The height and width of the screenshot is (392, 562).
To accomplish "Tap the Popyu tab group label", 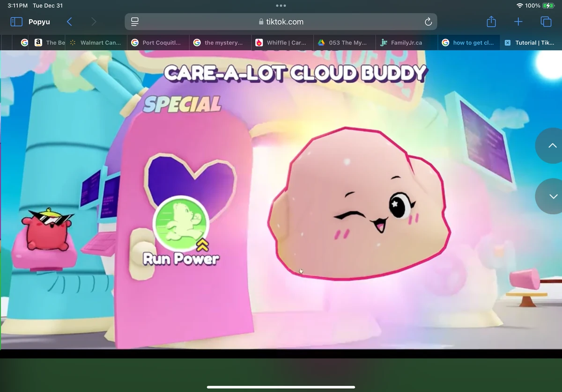I will [39, 22].
